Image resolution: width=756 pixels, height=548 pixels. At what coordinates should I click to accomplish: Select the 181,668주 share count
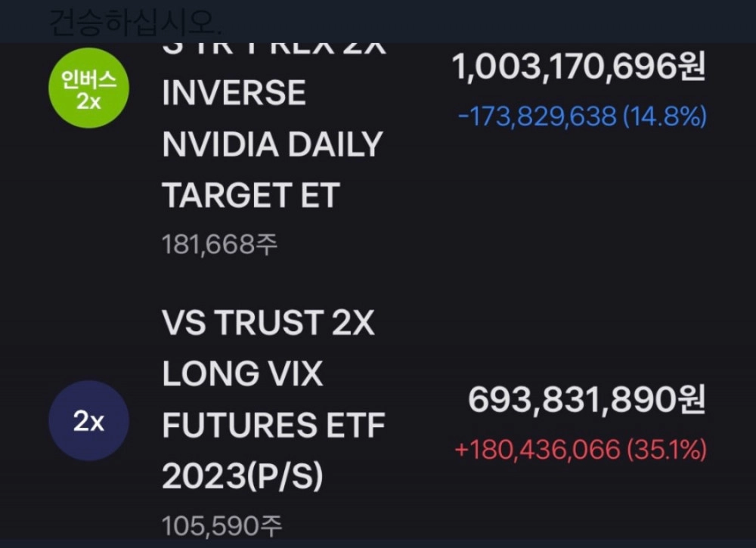(x=220, y=244)
